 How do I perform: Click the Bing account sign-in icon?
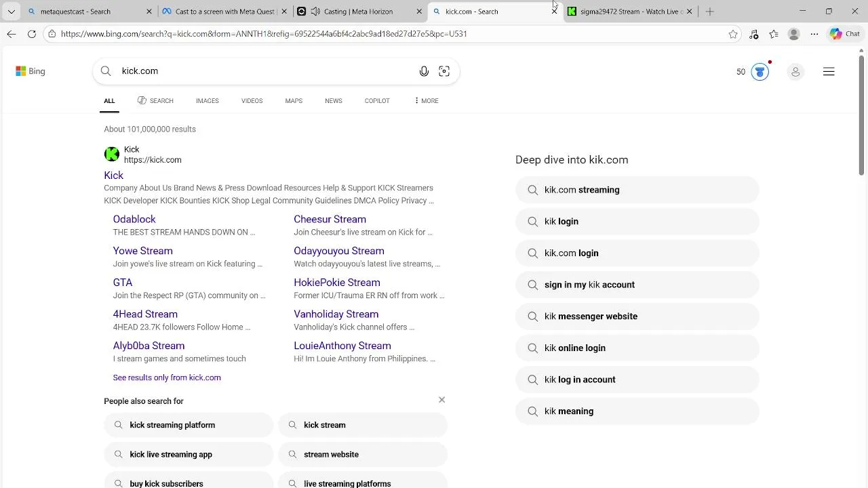pos(795,72)
